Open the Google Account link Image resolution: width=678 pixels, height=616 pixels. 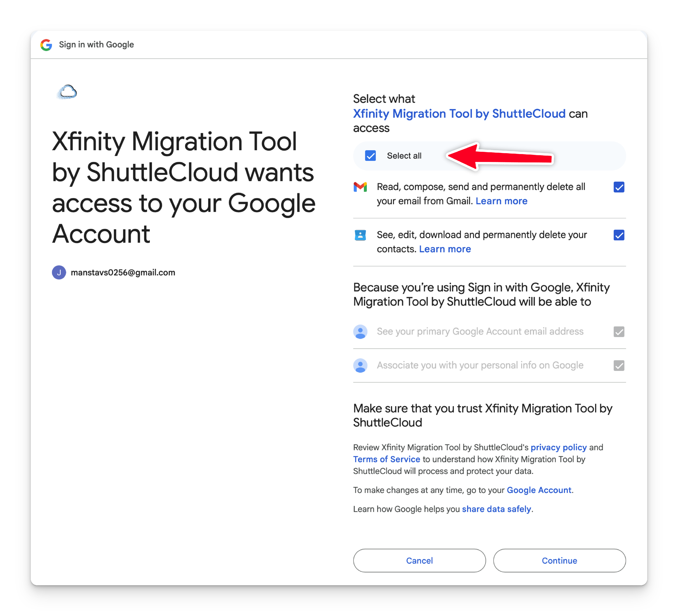point(539,490)
